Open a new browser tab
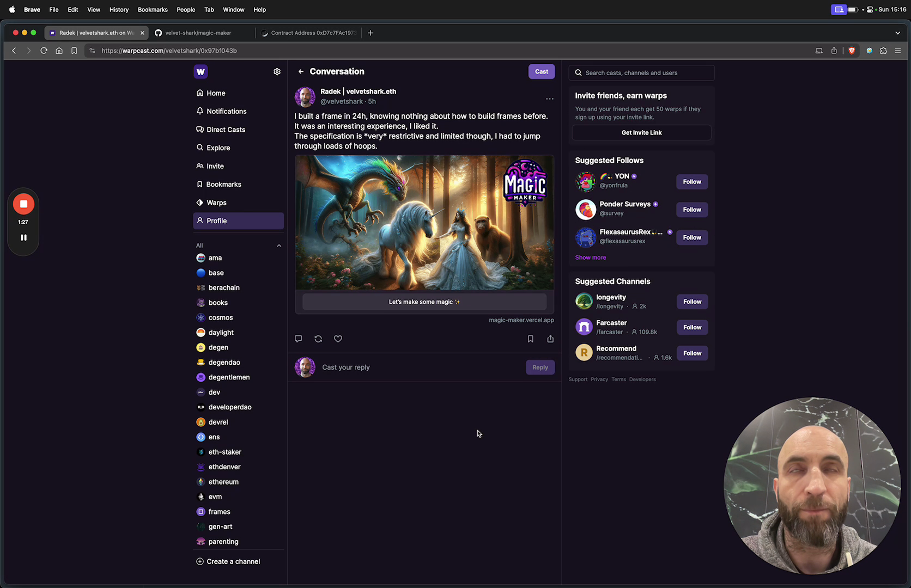 [371, 33]
